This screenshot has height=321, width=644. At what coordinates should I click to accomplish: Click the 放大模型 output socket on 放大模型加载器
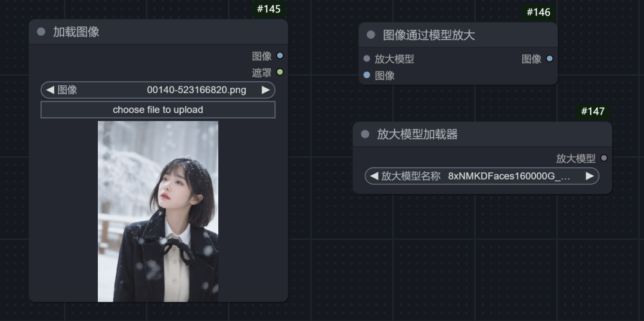pyautogui.click(x=603, y=158)
